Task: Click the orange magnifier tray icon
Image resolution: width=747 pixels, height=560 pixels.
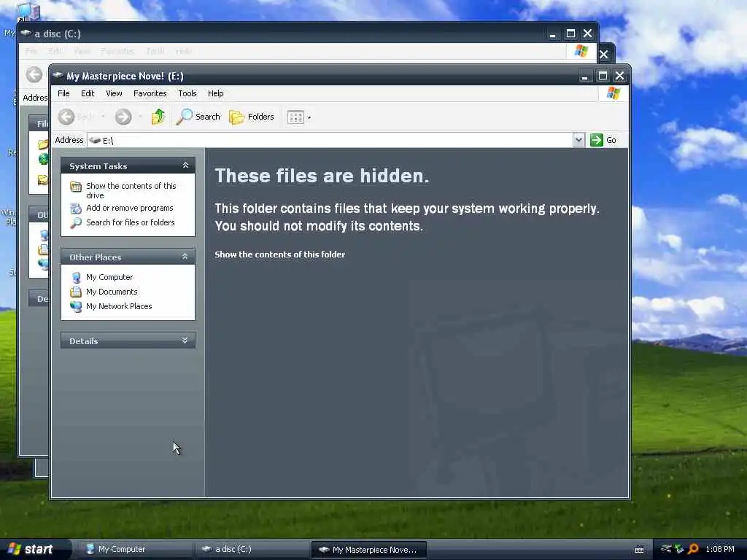Action: click(693, 549)
